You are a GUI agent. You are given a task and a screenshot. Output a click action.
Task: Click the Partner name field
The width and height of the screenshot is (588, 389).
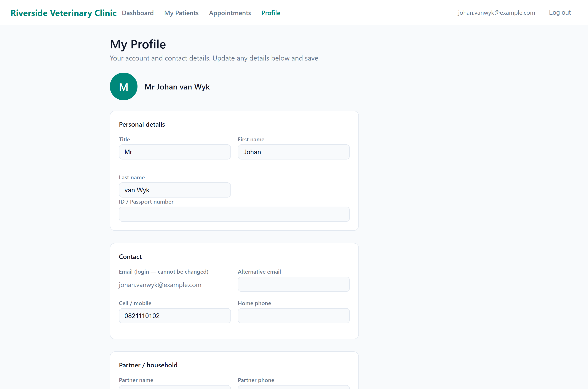pos(175,387)
